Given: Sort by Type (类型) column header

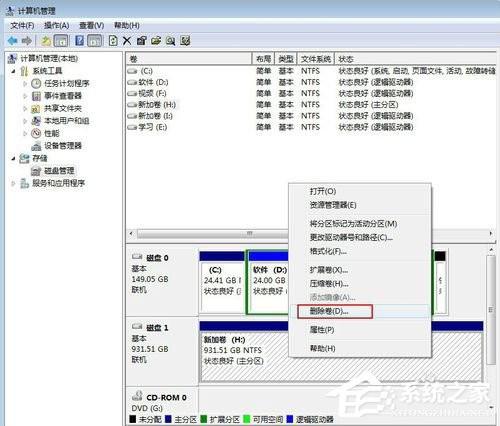Looking at the screenshot, I should point(286,59).
